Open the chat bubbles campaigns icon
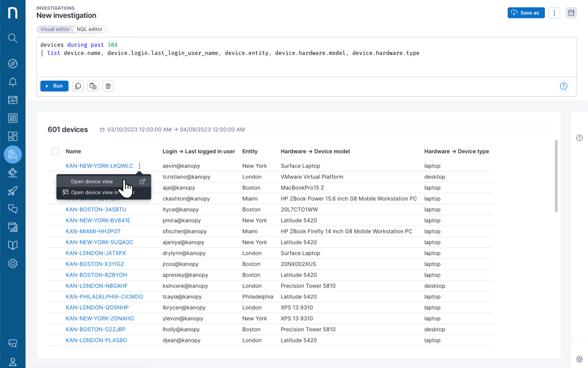Screen dimensions: 588x368 click(12, 209)
